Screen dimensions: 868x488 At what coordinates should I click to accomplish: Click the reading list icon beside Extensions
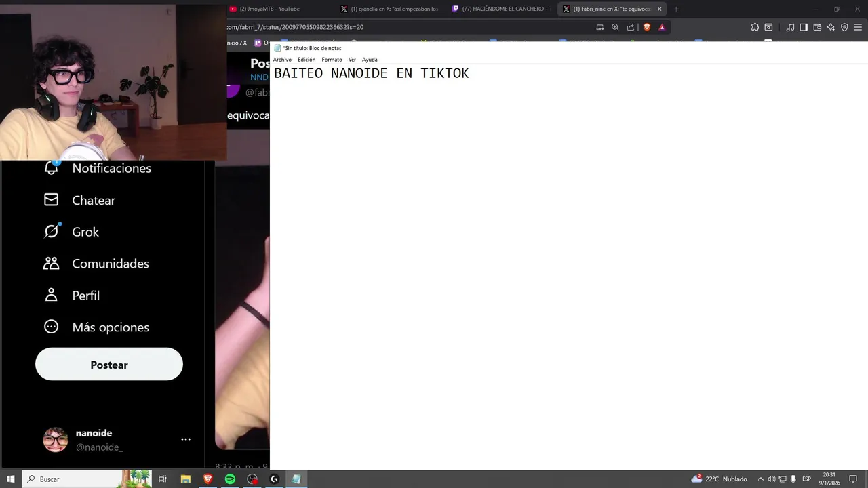pos(768,27)
